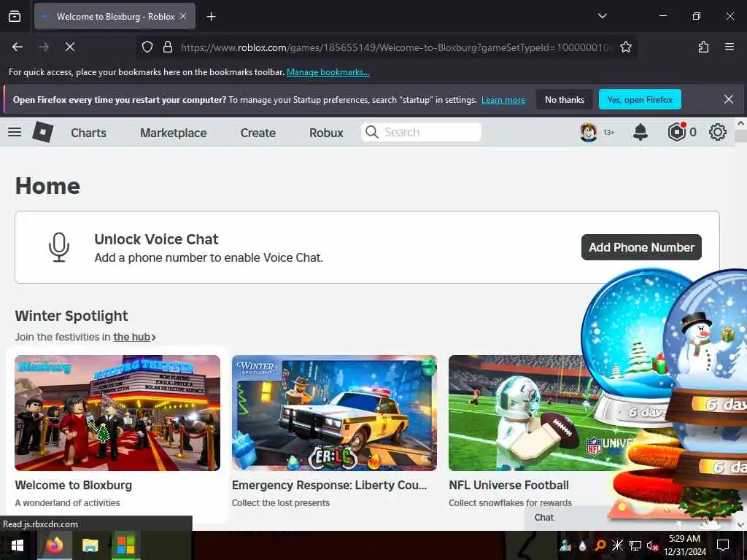Click the No thanks button
Image resolution: width=747 pixels, height=560 pixels.
pyautogui.click(x=564, y=99)
